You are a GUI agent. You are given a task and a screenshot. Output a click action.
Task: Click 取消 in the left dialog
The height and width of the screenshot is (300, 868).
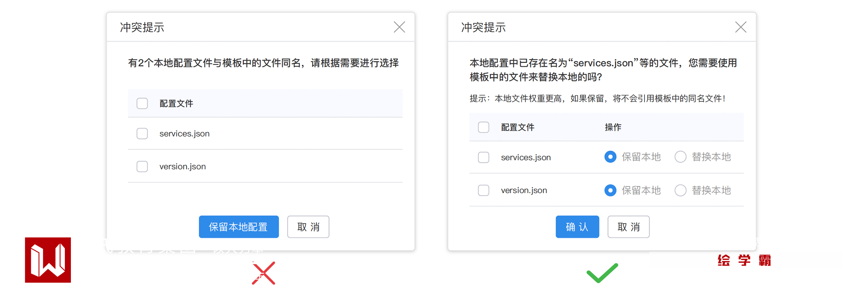tap(308, 227)
